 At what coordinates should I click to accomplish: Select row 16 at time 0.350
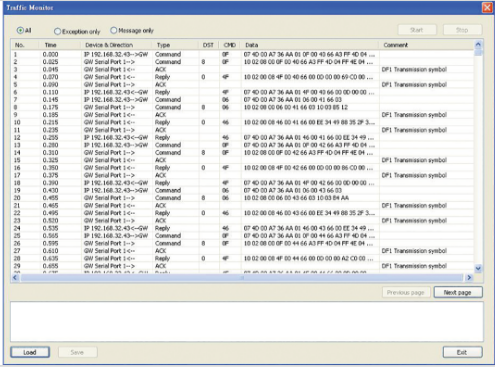coord(243,168)
